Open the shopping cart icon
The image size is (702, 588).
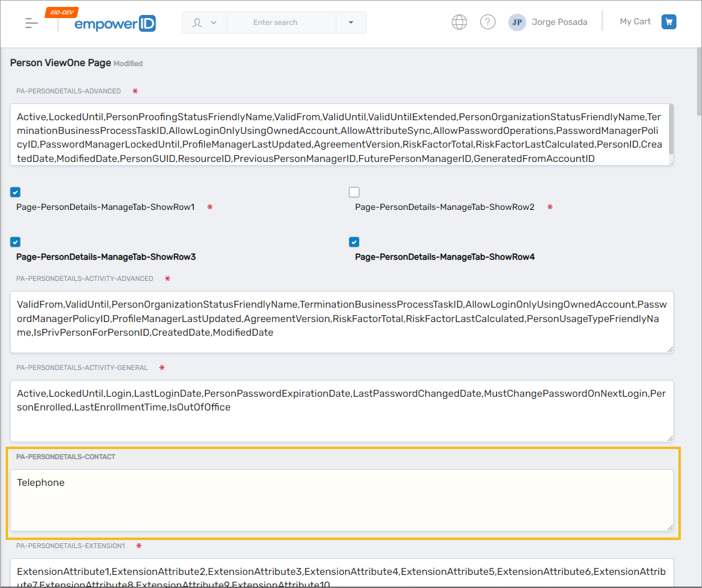tap(669, 22)
